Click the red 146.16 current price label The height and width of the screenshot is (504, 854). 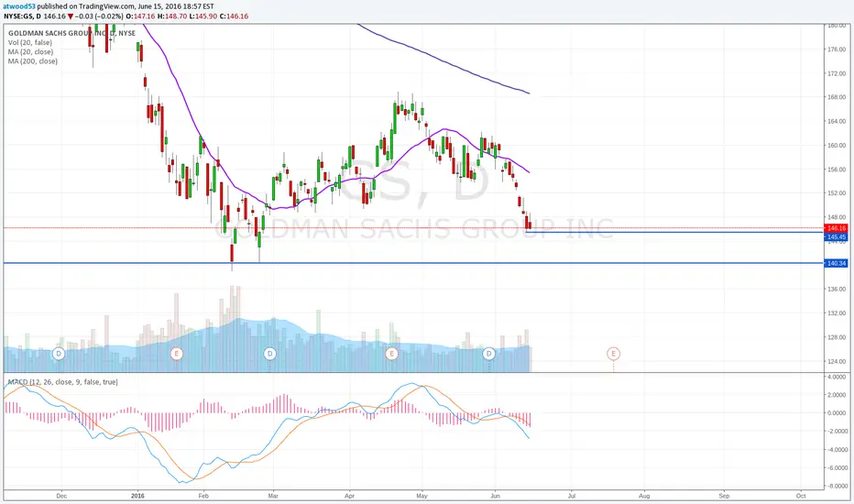point(837,228)
